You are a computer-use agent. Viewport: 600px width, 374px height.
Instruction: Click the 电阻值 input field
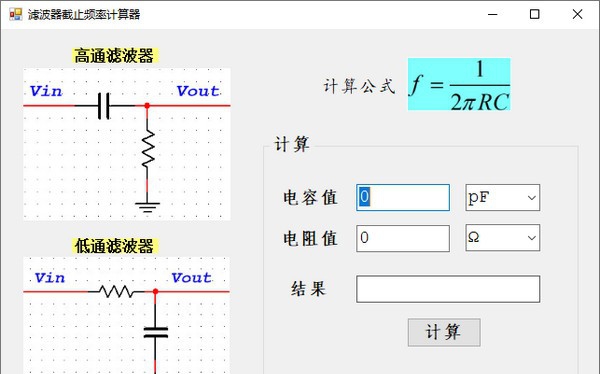pos(403,238)
